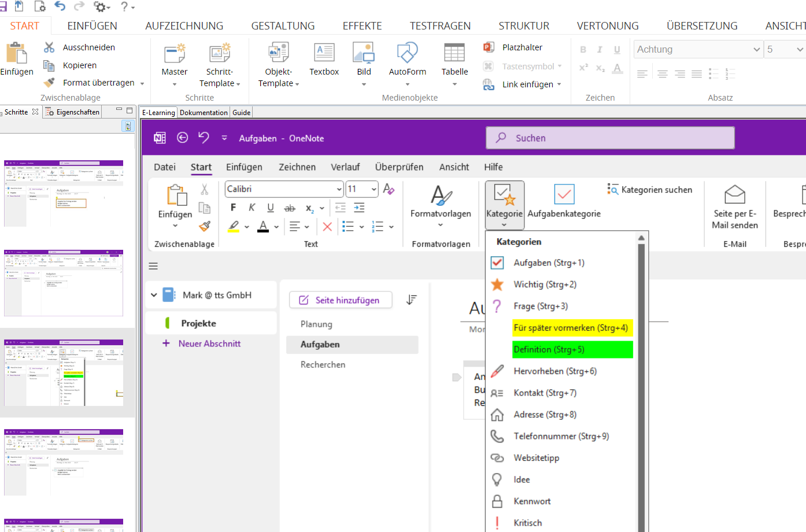
Task: Toggle underline U in OneNote
Action: pyautogui.click(x=271, y=208)
